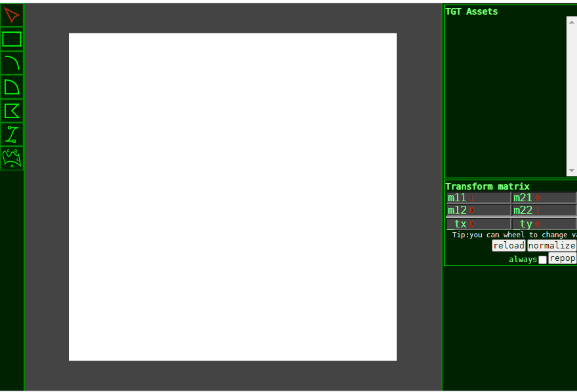
Task: Select the quarter-circle sector shape tool
Action: [12, 87]
